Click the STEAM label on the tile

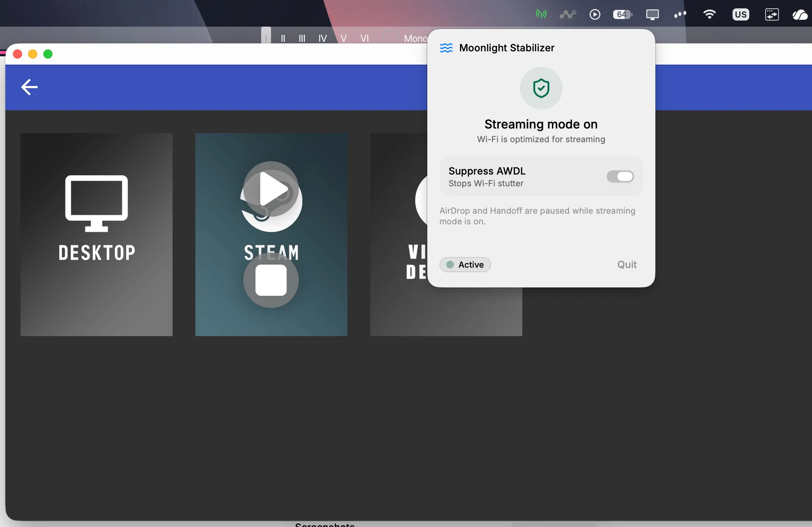(271, 253)
